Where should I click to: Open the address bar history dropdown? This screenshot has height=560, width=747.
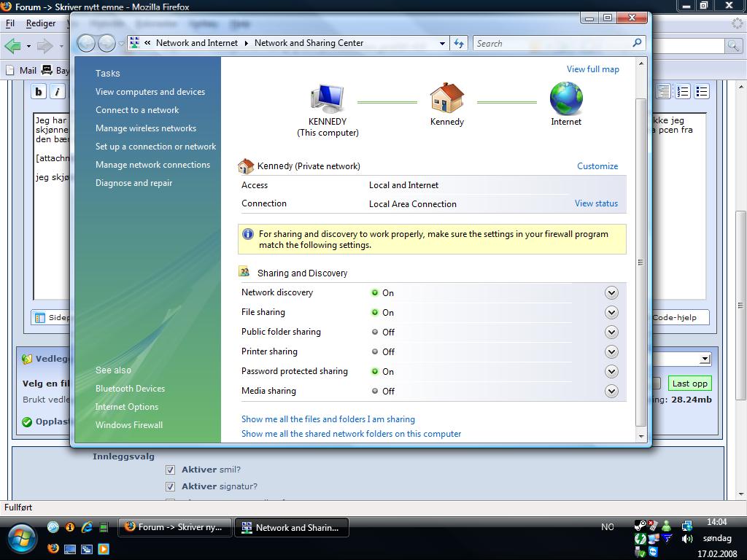(442, 43)
